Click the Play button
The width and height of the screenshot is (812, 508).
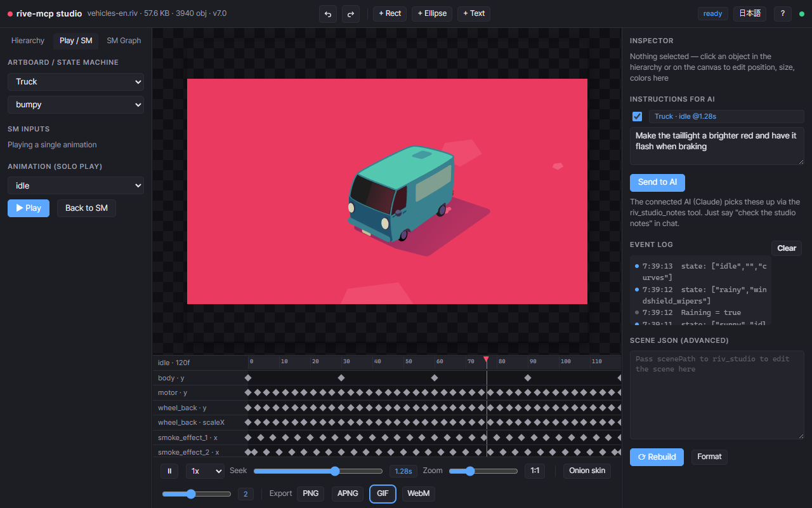[29, 208]
